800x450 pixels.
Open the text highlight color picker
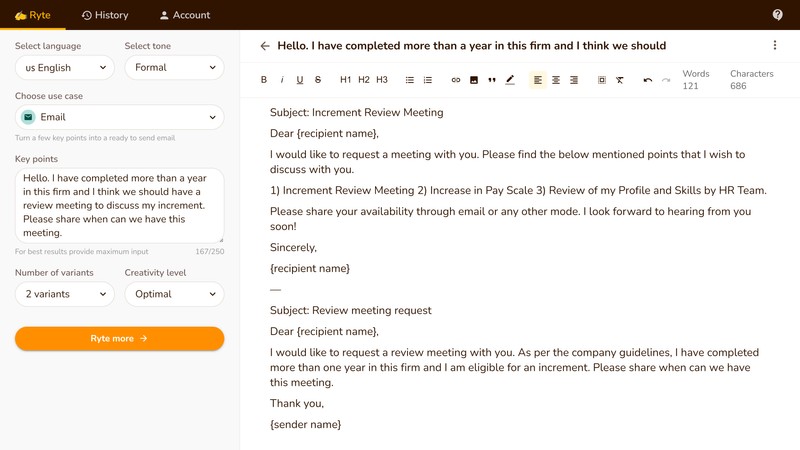pyautogui.click(x=510, y=80)
